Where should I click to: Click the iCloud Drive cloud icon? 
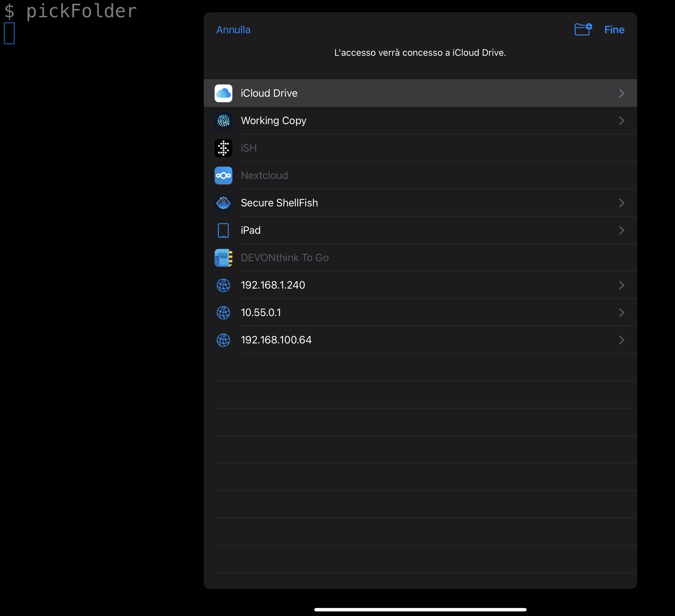[223, 93]
